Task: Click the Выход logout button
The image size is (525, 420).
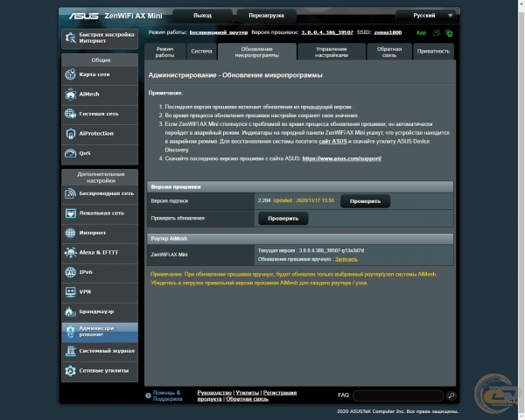Action: (202, 16)
